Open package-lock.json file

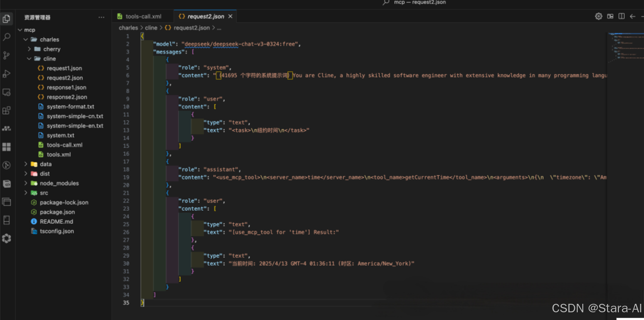64,203
